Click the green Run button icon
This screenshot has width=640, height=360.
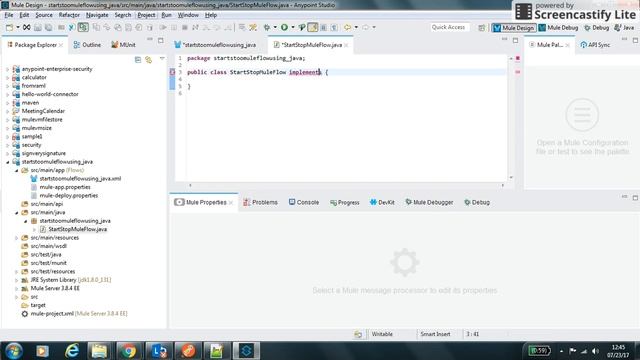click(284, 27)
